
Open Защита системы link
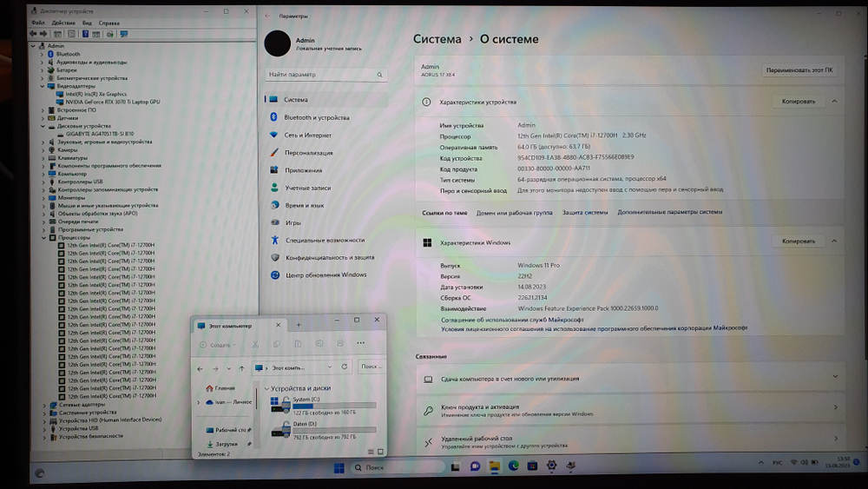585,212
